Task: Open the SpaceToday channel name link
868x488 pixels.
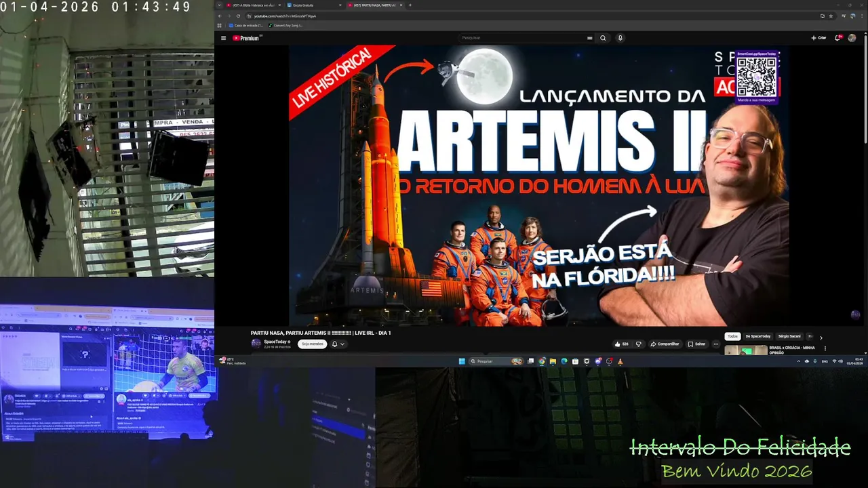Action: click(275, 342)
